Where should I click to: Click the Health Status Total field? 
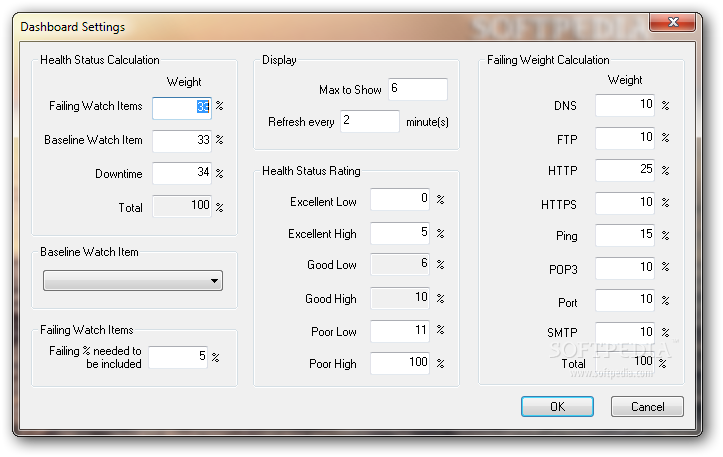click(x=182, y=206)
